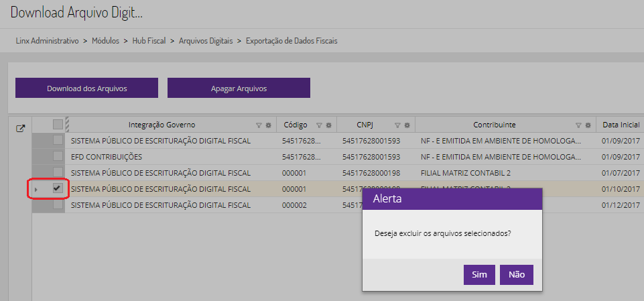Navigate to Hub Fiscal breadcrumb
Viewport: 644px width, 301px height.
coord(149,41)
